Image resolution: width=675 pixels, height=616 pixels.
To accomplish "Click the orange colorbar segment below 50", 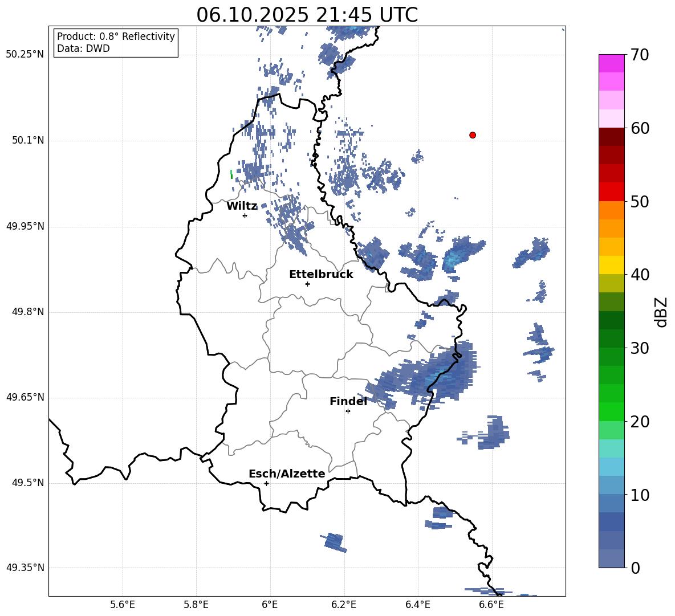I will (x=611, y=210).
